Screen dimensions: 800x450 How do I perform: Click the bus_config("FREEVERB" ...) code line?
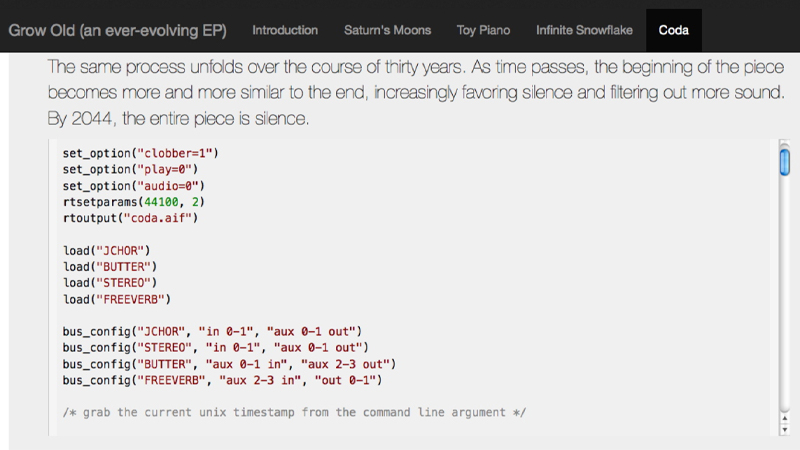point(222,381)
